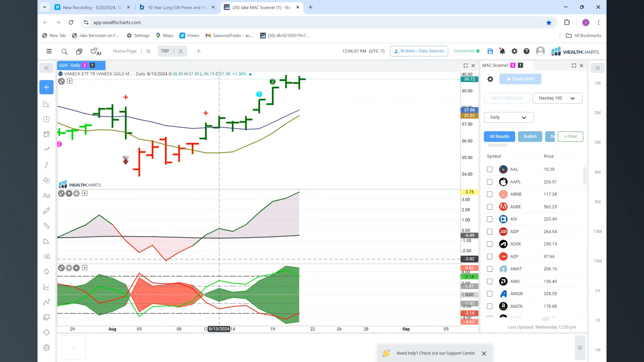This screenshot has width=644, height=362.
Task: Select the eraser delete drawings tool
Action: pyautogui.click(x=47, y=256)
